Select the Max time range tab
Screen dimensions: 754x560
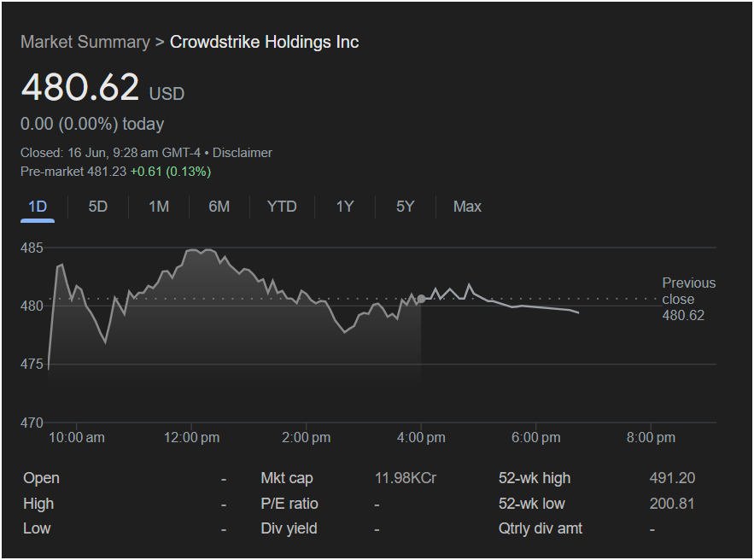tap(467, 207)
